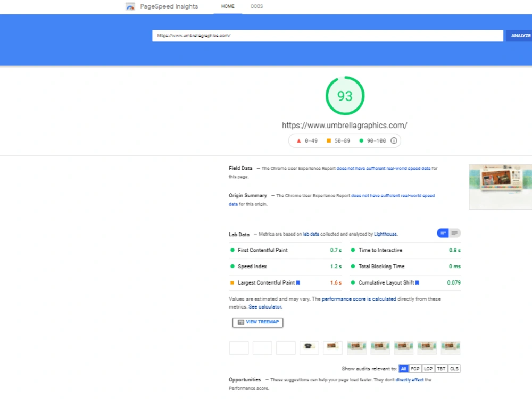This screenshot has height=399, width=532.
Task: Click the PageSpeed Insights logo icon
Action: click(130, 6)
